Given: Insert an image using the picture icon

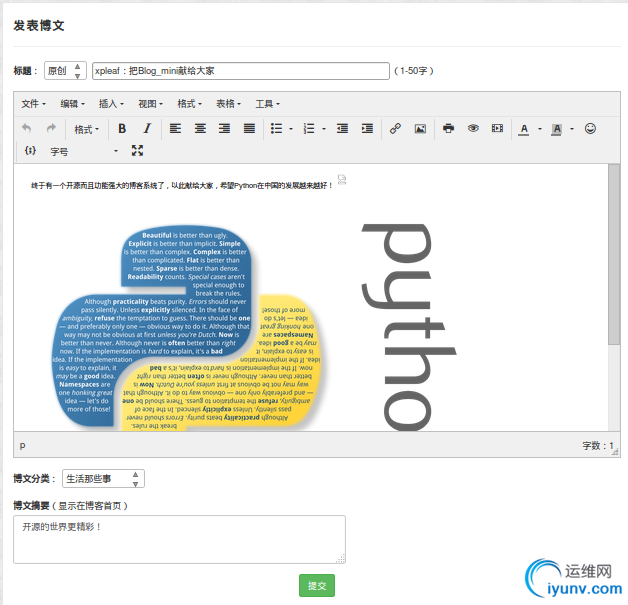Looking at the screenshot, I should point(420,129).
